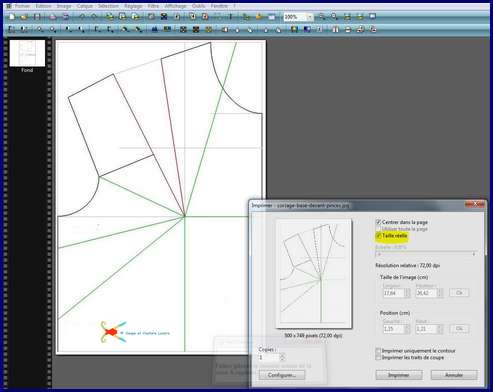The height and width of the screenshot is (392, 493).
Task: Open the Sélection menu
Action: pos(108,6)
